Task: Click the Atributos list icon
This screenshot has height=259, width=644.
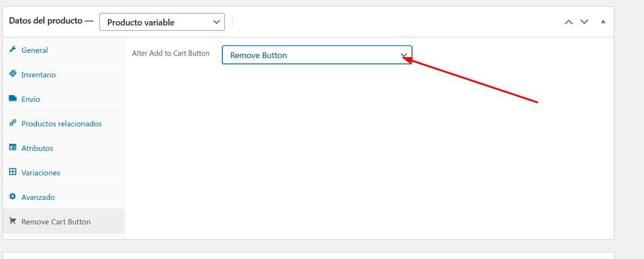Action: pos(12,148)
